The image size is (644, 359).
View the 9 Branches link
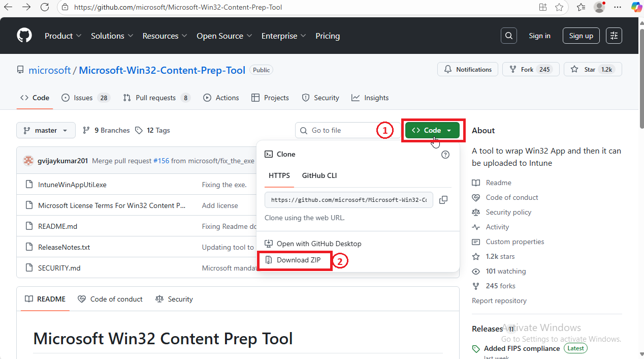[x=106, y=130]
